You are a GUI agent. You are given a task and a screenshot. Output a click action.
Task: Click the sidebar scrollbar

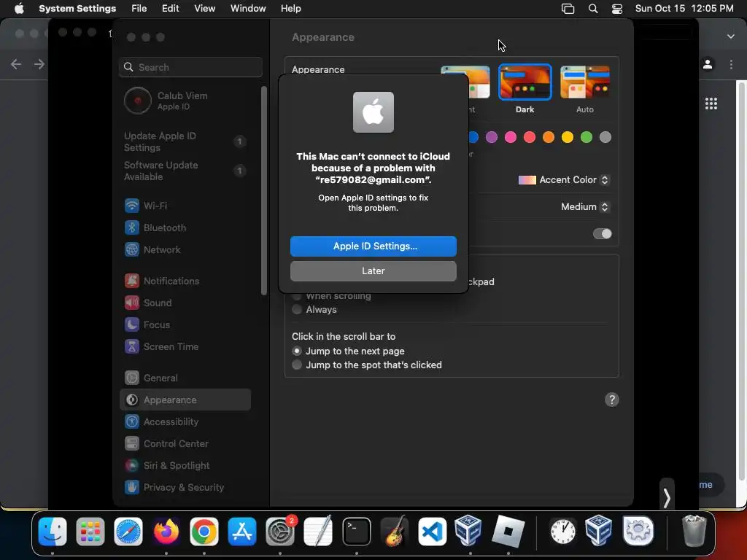264,190
